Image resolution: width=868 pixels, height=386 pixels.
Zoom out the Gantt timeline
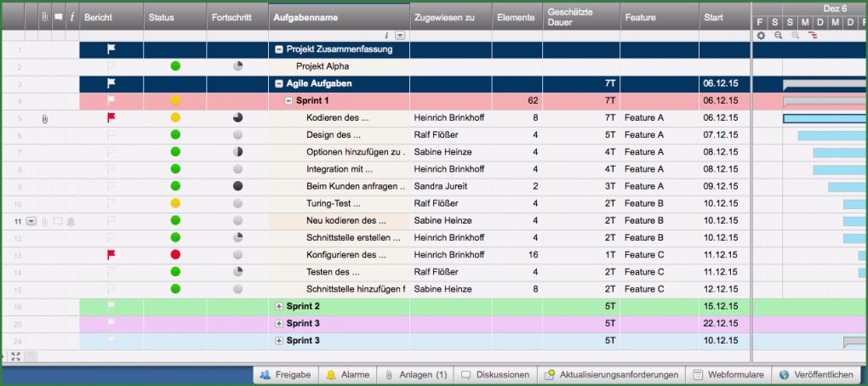point(778,36)
